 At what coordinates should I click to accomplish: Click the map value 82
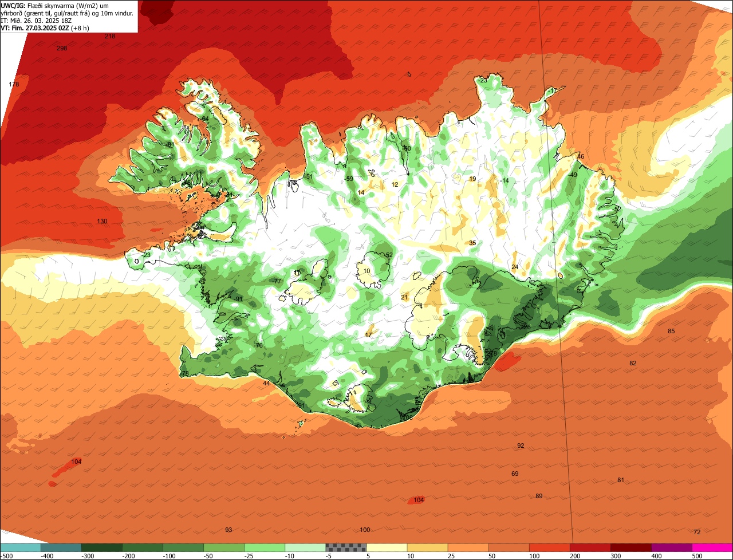click(x=633, y=363)
